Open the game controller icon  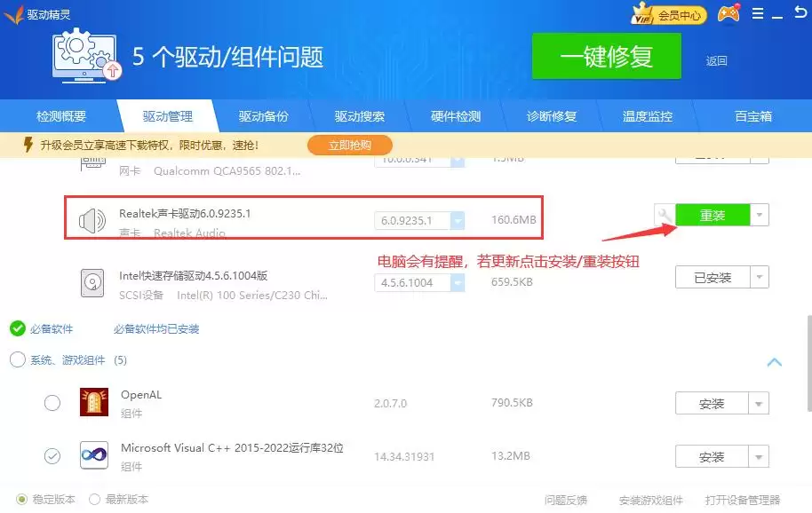(728, 13)
